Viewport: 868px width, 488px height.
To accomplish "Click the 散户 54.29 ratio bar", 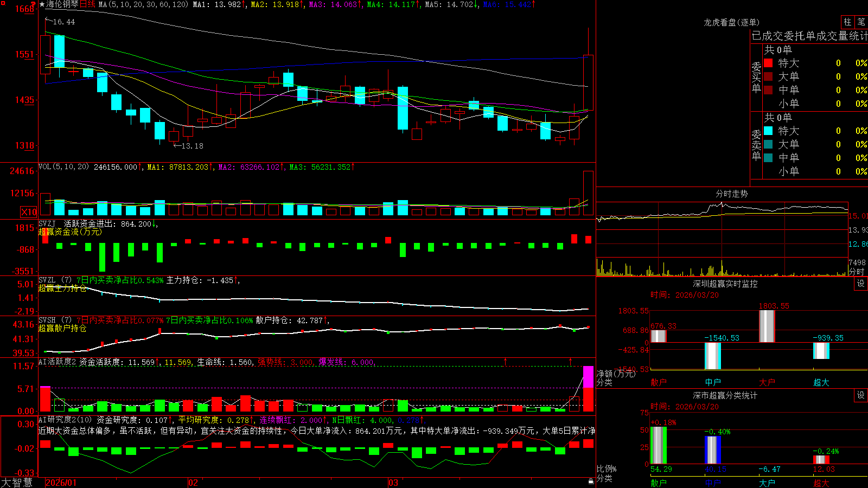I will pyautogui.click(x=658, y=446).
